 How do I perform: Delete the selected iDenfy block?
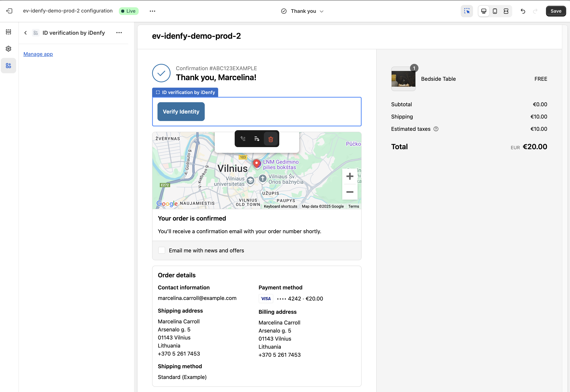click(x=271, y=139)
